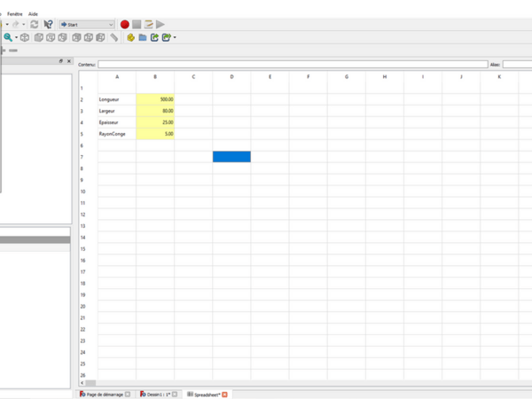Select column D header
The width and height of the screenshot is (532, 399).
pyautogui.click(x=231, y=77)
